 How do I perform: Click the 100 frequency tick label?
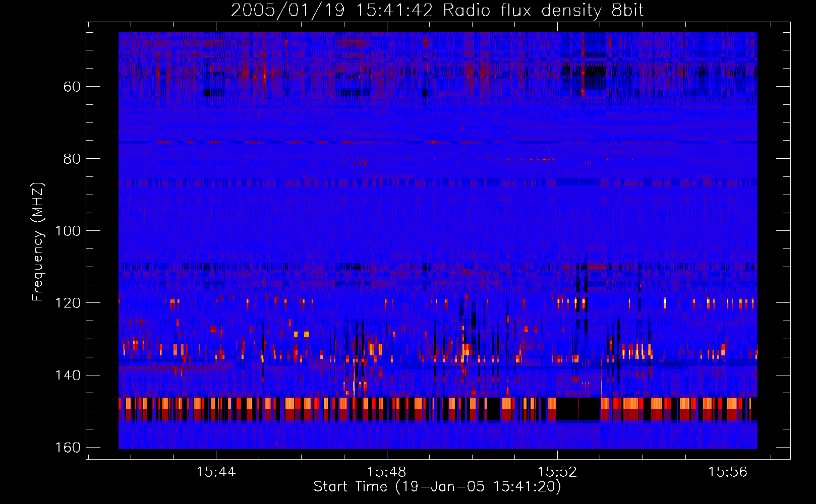pyautogui.click(x=68, y=231)
